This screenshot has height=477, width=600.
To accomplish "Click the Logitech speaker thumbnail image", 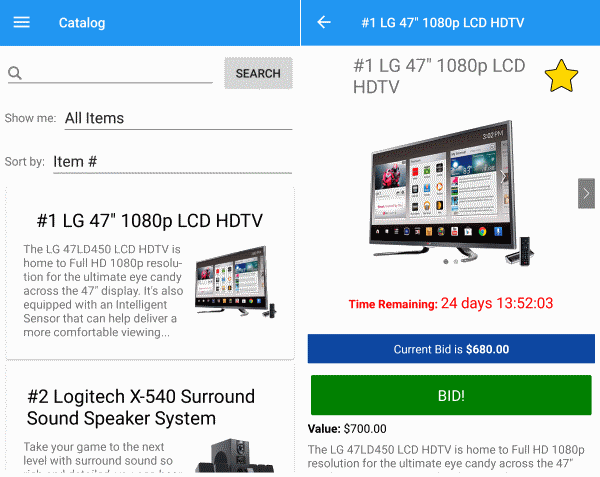I will (x=235, y=455).
